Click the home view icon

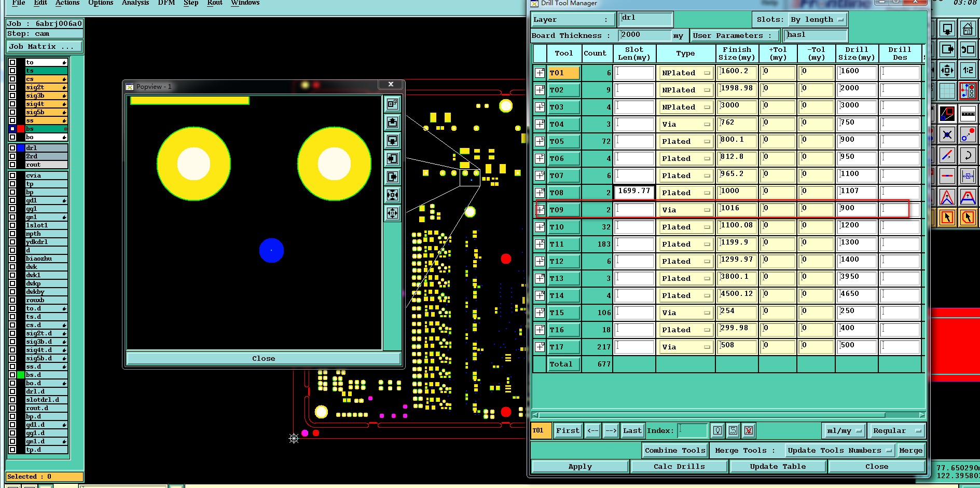point(968,29)
